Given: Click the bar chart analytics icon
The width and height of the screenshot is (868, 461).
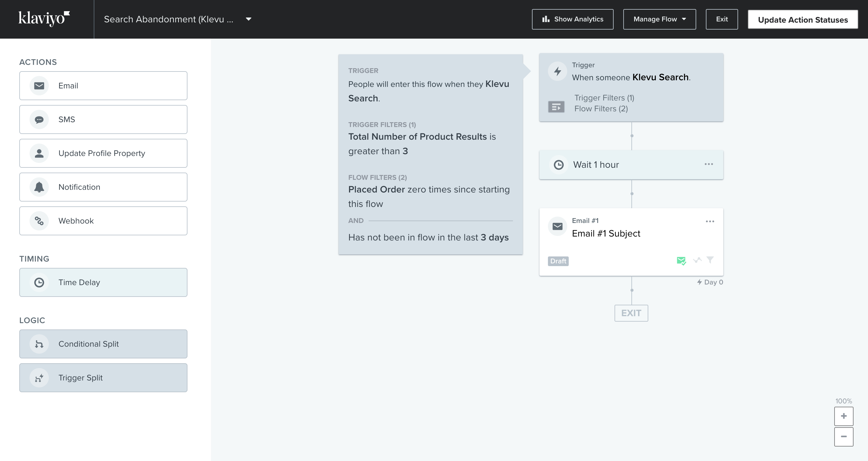Looking at the screenshot, I should click(x=546, y=19).
